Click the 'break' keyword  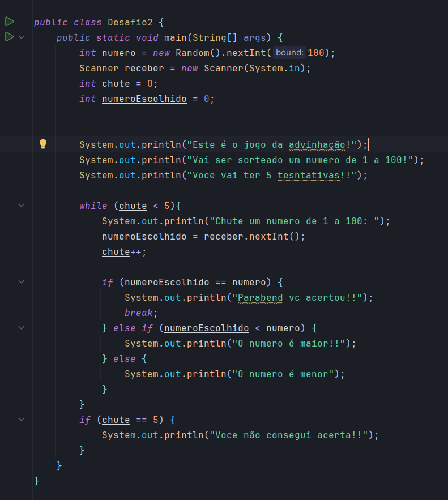138,313
